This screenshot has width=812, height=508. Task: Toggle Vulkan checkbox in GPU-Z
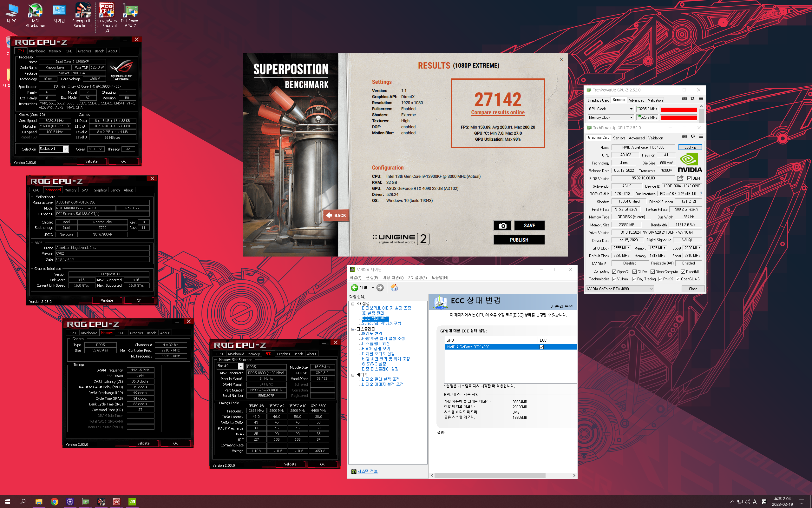[614, 279]
